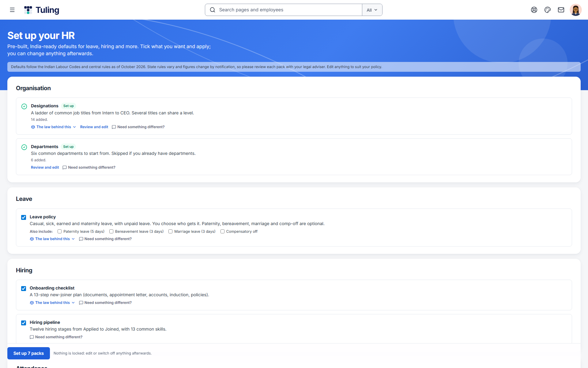Tick Paternity leave (5 days) checkbox
This screenshot has width=588, height=368.
click(59, 232)
